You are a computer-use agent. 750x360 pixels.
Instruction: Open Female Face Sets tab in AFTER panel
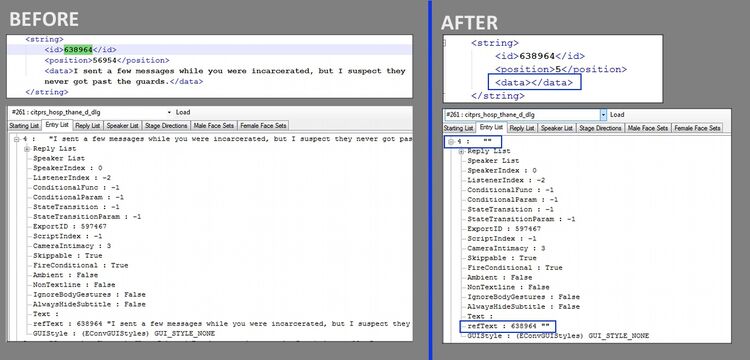pyautogui.click(x=697, y=128)
